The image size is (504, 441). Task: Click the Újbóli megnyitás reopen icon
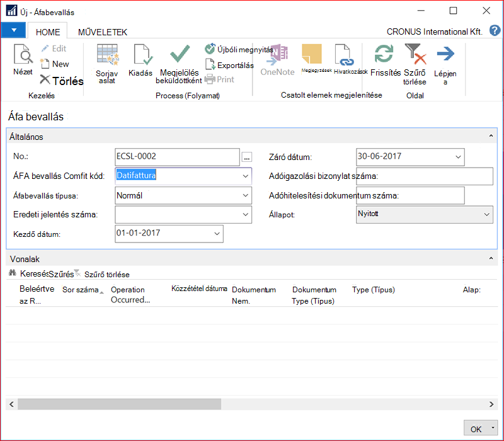point(210,49)
